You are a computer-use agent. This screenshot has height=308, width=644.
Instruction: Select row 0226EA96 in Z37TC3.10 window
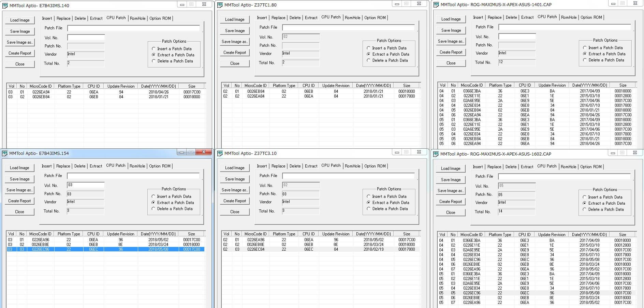[x=321, y=240]
